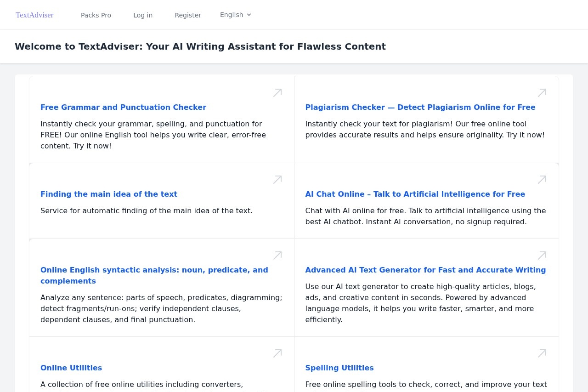
Task: Open the Register page
Action: tap(188, 15)
